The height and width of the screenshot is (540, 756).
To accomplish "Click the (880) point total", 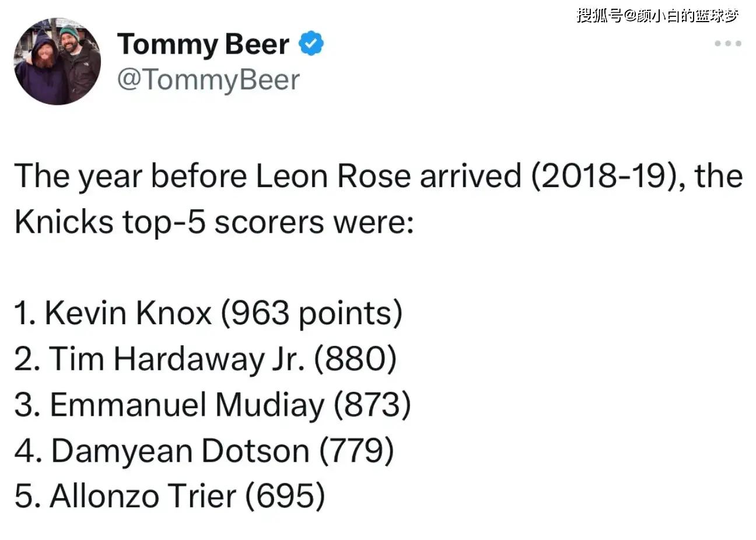I will coord(355,359).
